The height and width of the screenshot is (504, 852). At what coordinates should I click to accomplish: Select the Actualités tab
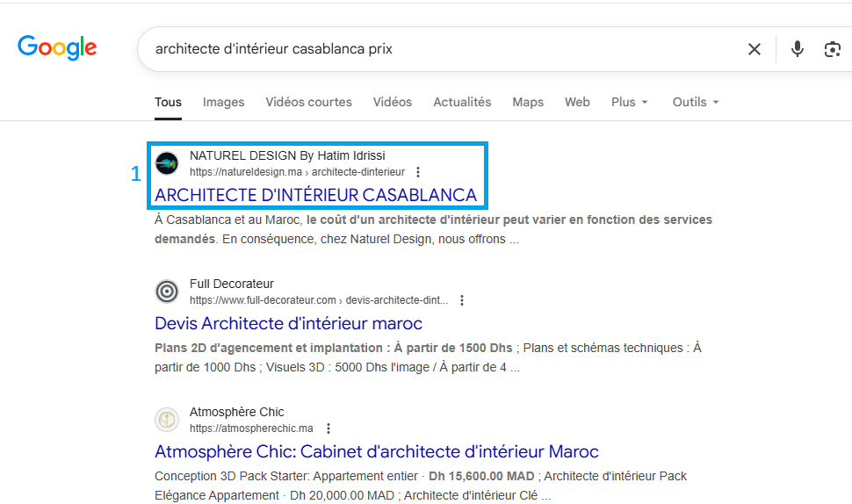click(462, 102)
